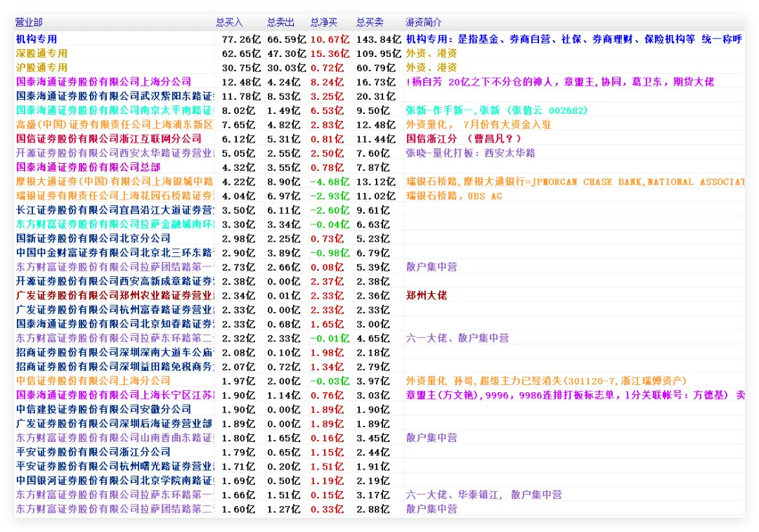Select 招商证券 深圳益田路免税商务 row
The width and height of the screenshot is (759, 532).
115,366
